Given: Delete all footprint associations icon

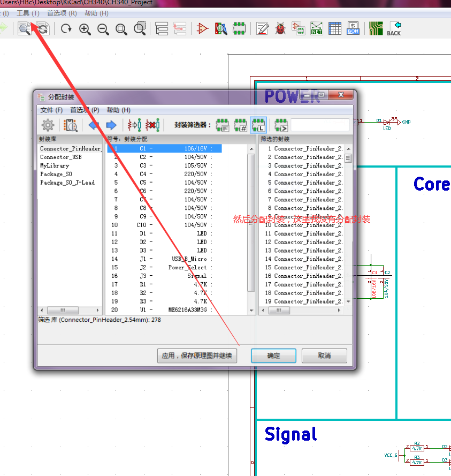Looking at the screenshot, I should (151, 125).
